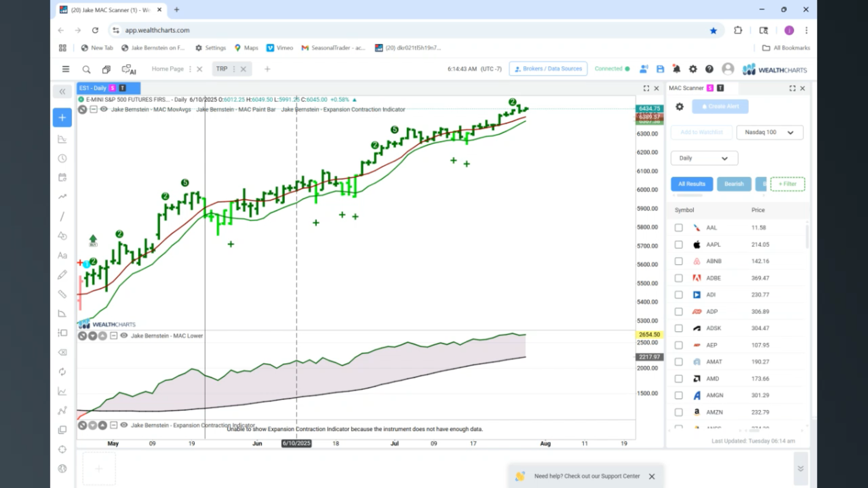The height and width of the screenshot is (488, 868).
Task: Click the + Filter button
Action: coord(788,184)
